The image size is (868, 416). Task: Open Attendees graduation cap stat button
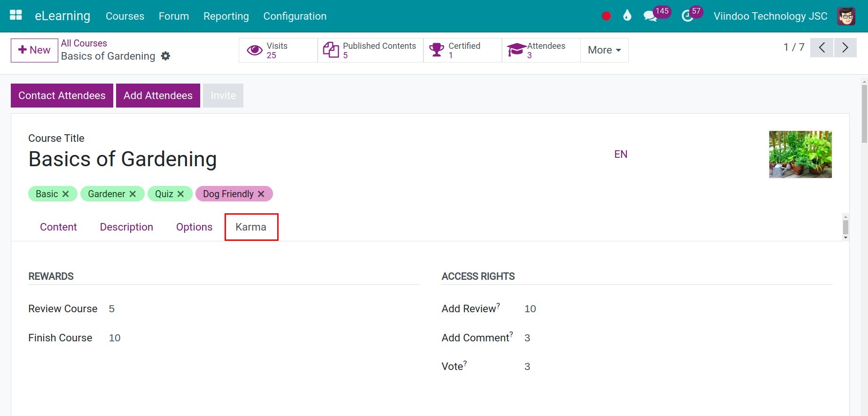(x=541, y=50)
